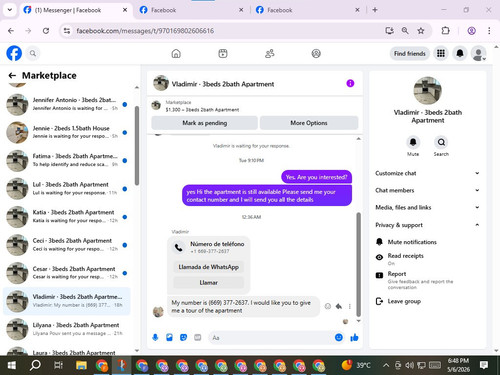Open the grid Menu icon

coord(441,53)
